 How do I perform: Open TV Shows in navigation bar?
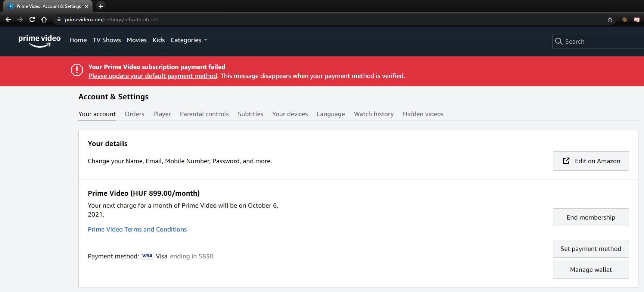[x=107, y=40]
